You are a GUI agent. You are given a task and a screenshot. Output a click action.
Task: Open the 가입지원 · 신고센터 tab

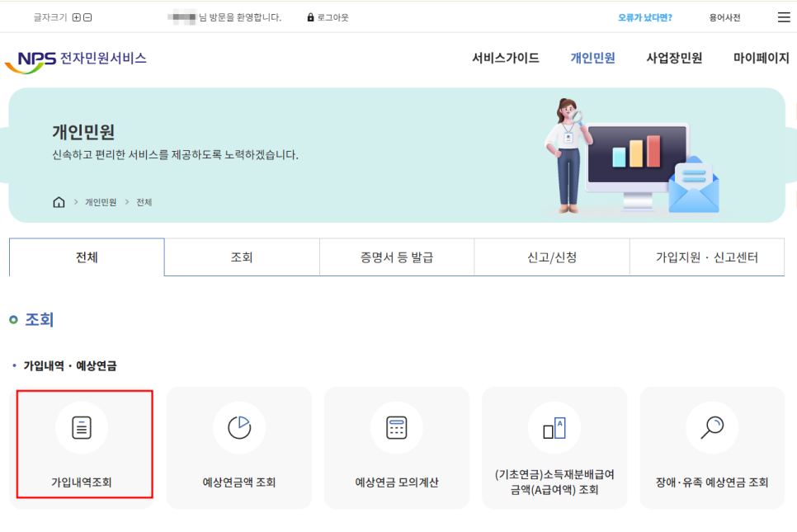coord(707,257)
